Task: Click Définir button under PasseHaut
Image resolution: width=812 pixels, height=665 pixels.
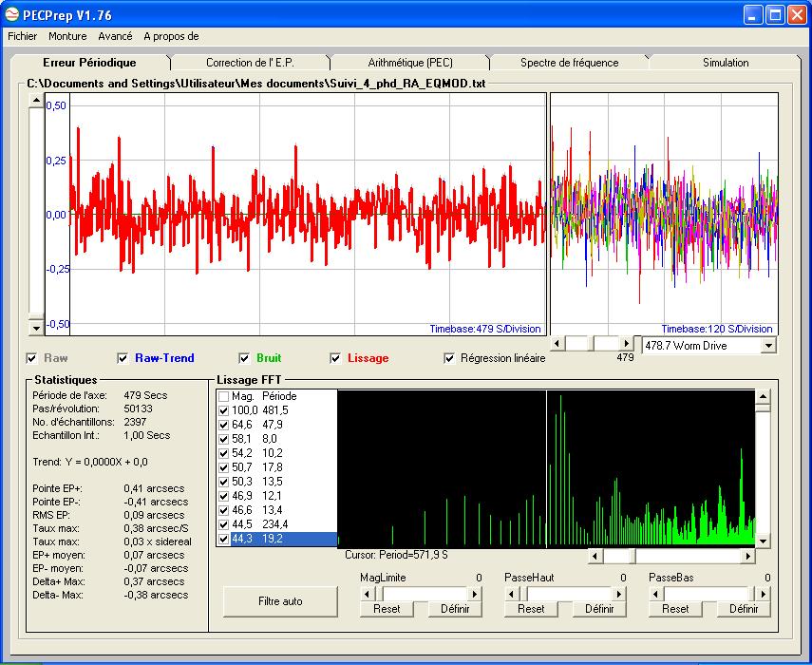Action: [x=599, y=609]
